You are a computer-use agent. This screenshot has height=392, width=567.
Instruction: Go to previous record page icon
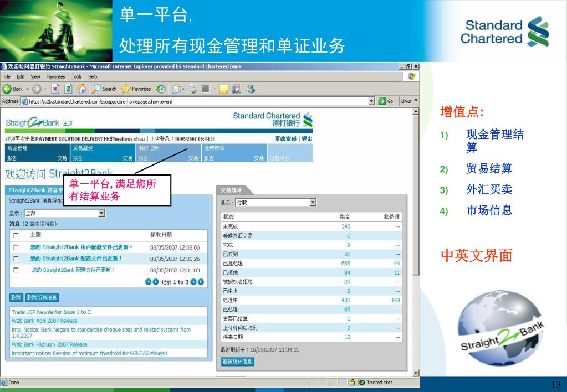click(156, 282)
